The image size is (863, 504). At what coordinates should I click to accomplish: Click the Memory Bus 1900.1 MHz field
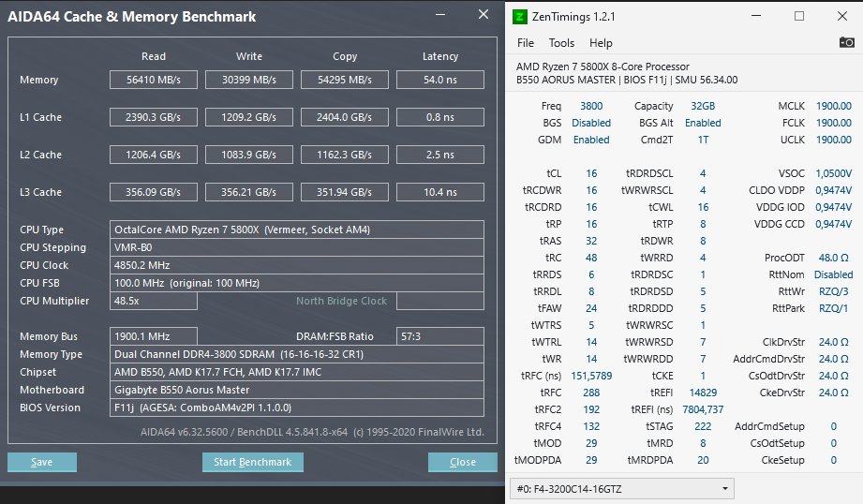pos(154,336)
